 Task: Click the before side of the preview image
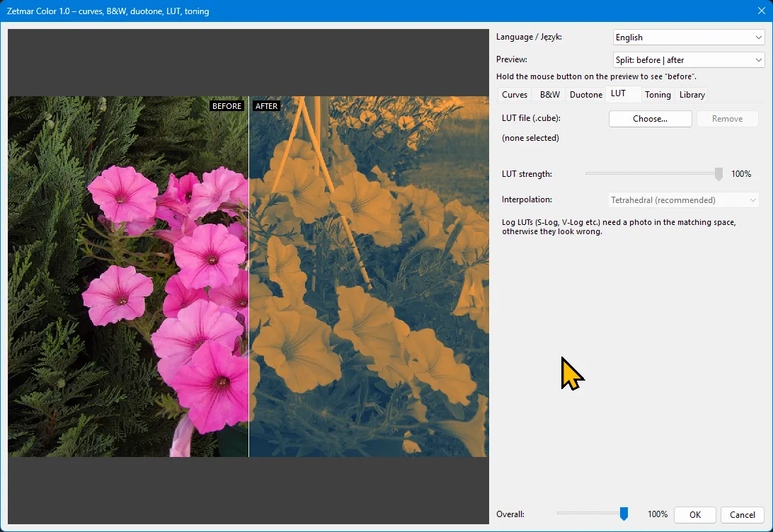tap(128, 277)
